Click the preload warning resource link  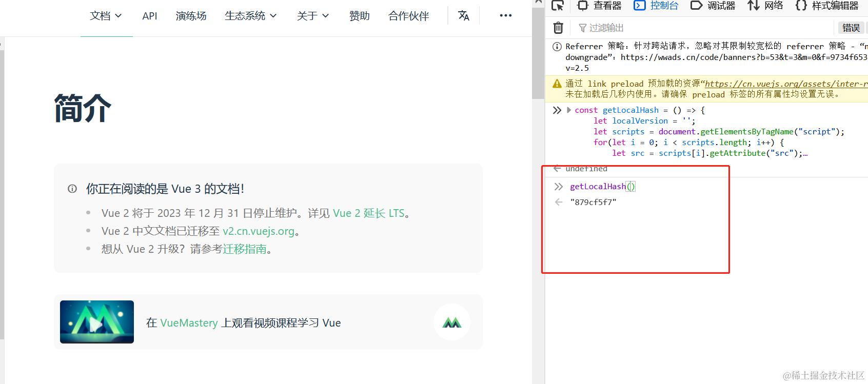[x=786, y=84]
